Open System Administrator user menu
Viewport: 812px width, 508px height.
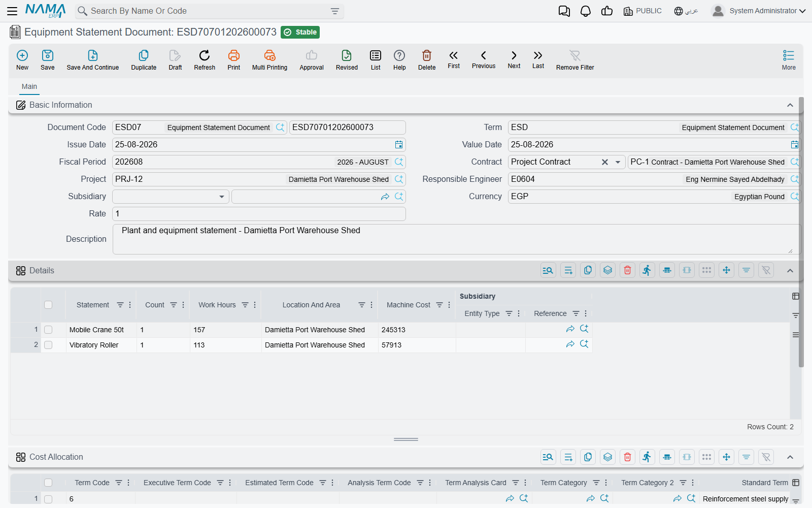[x=759, y=11]
